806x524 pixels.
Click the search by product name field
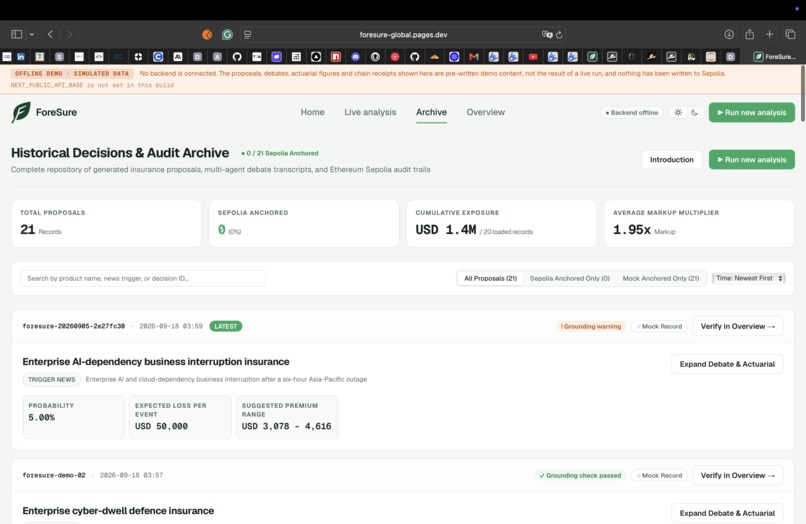pyautogui.click(x=143, y=278)
